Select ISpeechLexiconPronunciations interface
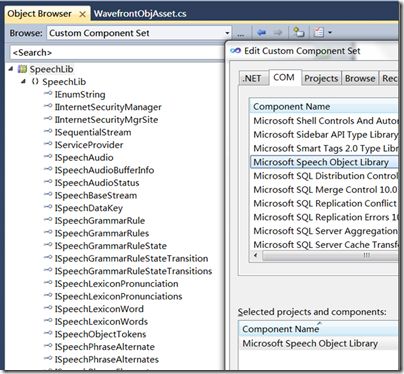The height and width of the screenshot is (374, 404). pos(119,297)
